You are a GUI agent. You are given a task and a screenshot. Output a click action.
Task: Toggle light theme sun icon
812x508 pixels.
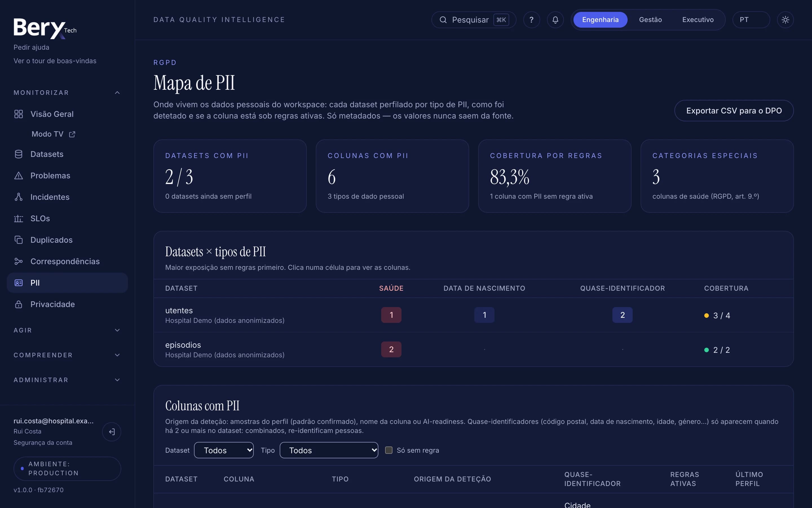[785, 20]
